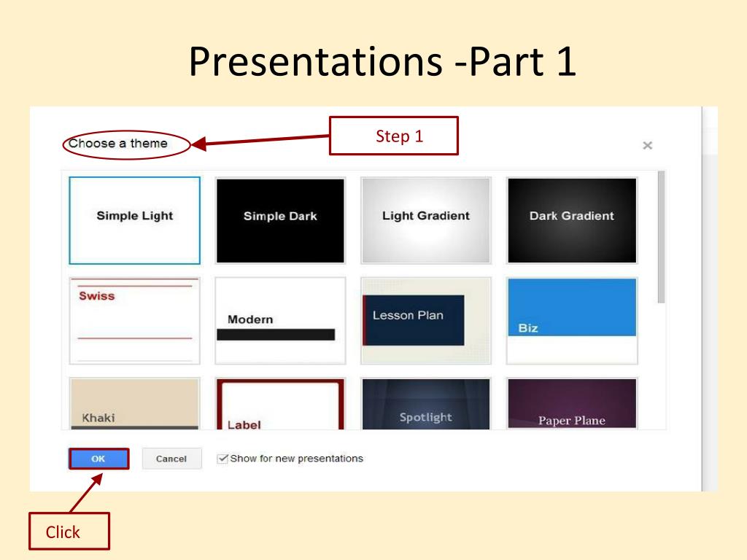
Task: Click the blue OK button
Action: 98,459
